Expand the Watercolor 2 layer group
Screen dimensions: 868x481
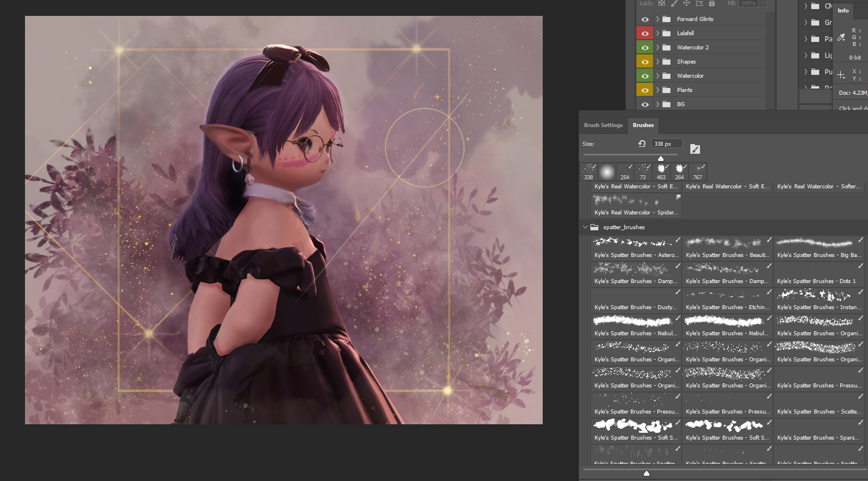click(x=657, y=48)
